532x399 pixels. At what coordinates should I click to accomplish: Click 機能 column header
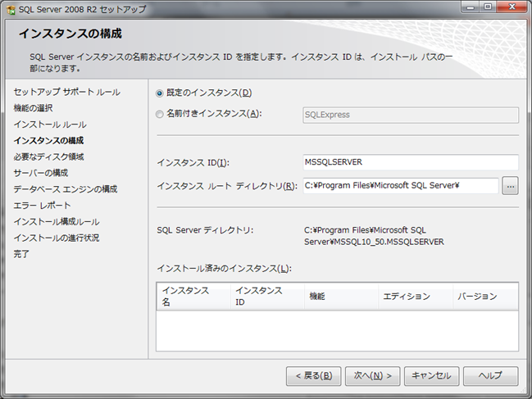(341, 297)
